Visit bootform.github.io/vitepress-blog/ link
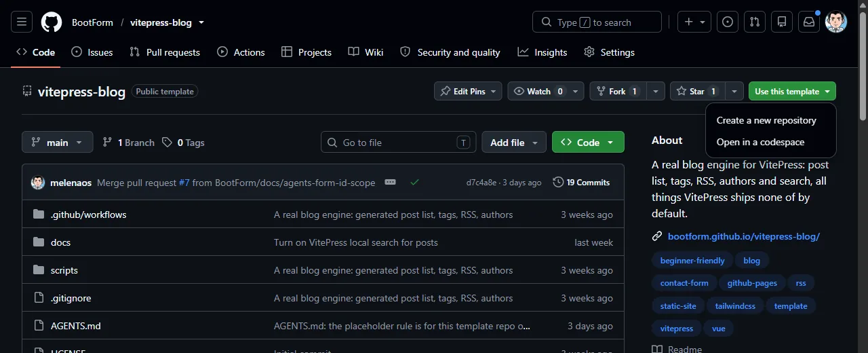 pos(744,236)
